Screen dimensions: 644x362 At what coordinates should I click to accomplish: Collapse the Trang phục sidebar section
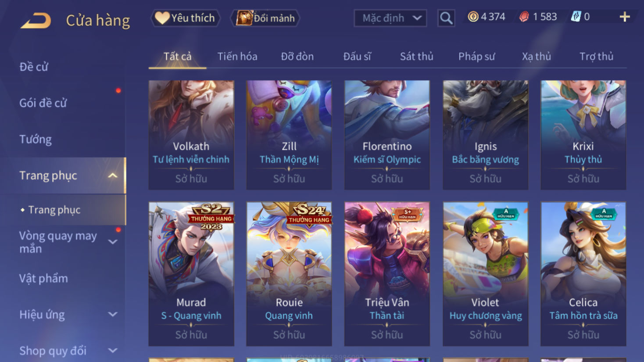(x=113, y=176)
